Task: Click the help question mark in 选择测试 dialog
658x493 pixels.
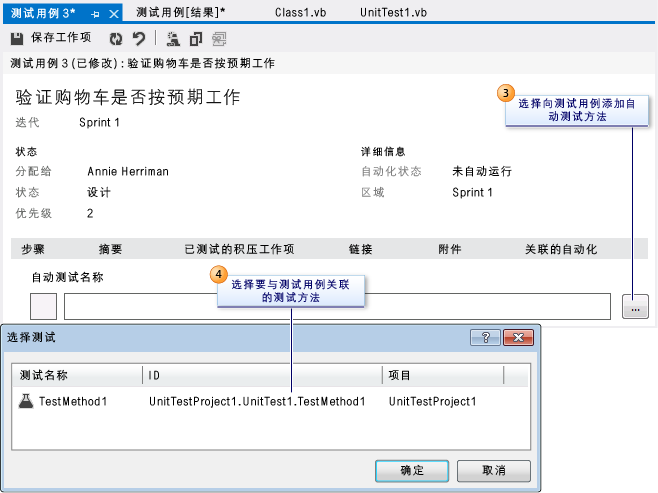Action: (x=486, y=337)
